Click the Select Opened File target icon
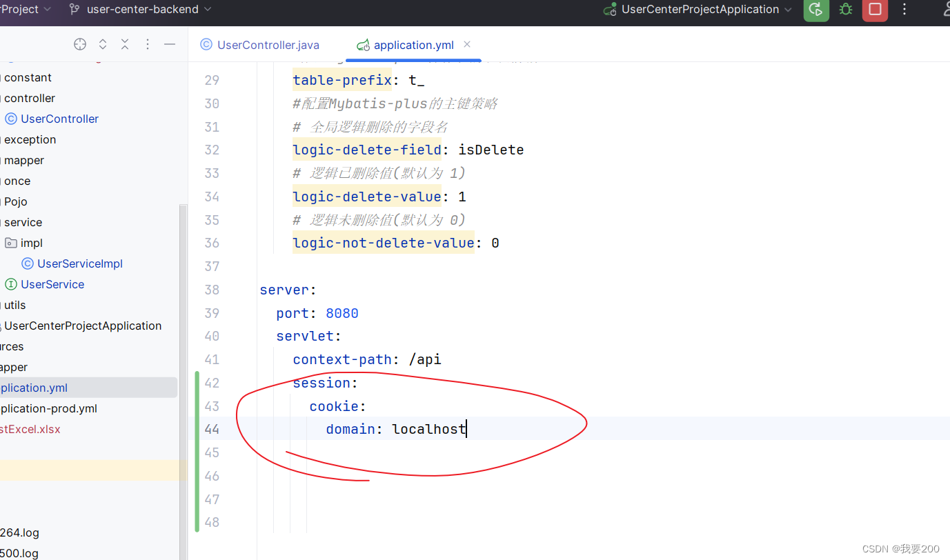This screenshot has width=950, height=560. point(80,44)
